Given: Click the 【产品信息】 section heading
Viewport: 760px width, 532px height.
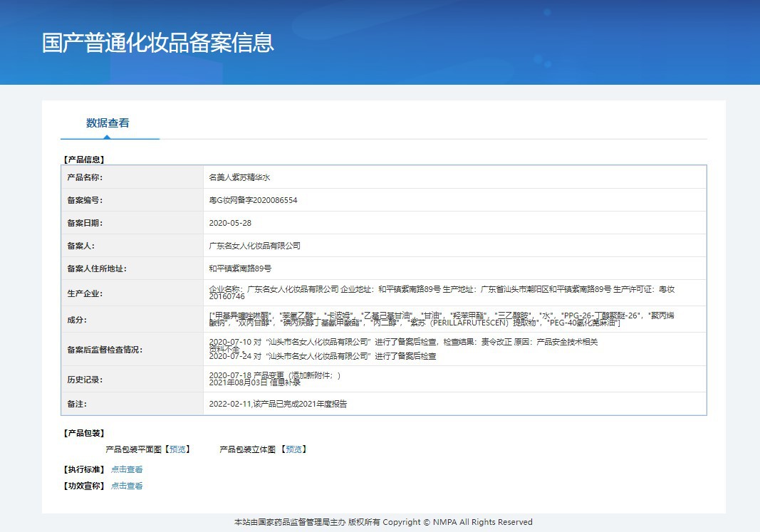Looking at the screenshot, I should pyautogui.click(x=83, y=160).
